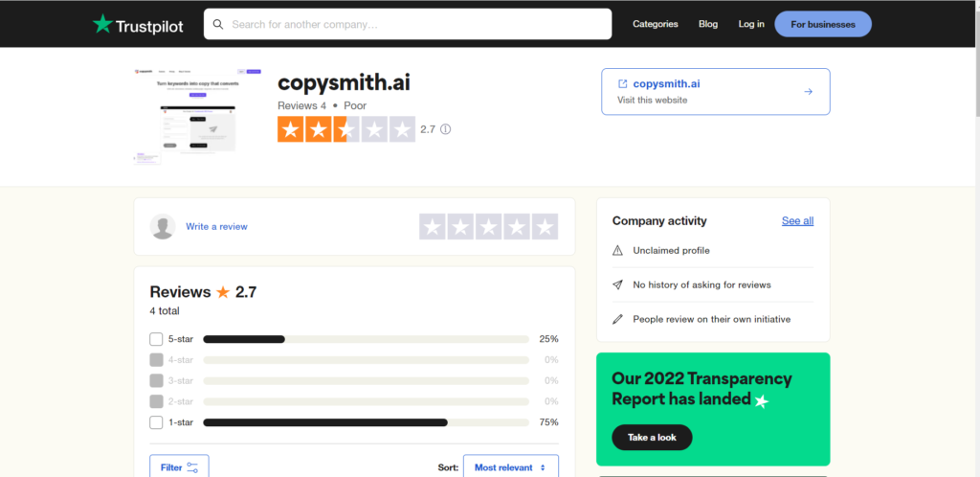Click the copysmith website preview thumbnail
Viewport: 980px width, 477px height.
197,116
